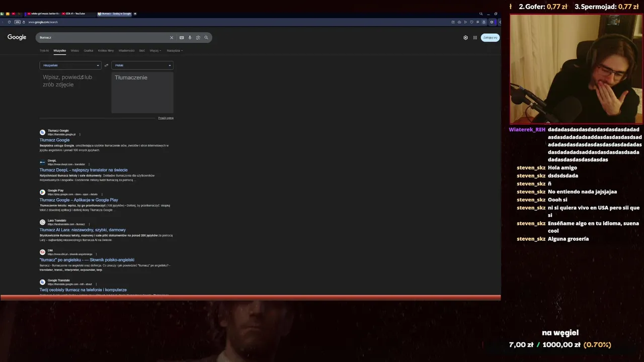Switch to the Tryb AI tab

coord(44,50)
